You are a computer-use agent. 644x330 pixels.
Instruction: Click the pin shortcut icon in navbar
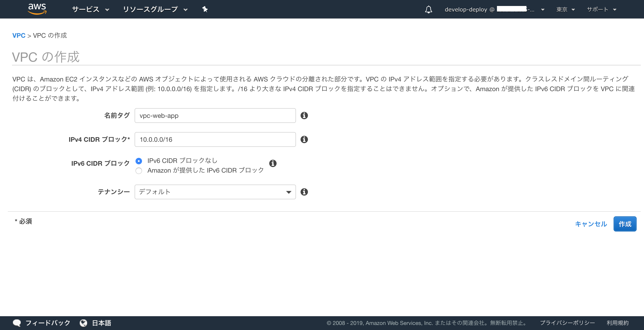pos(205,9)
